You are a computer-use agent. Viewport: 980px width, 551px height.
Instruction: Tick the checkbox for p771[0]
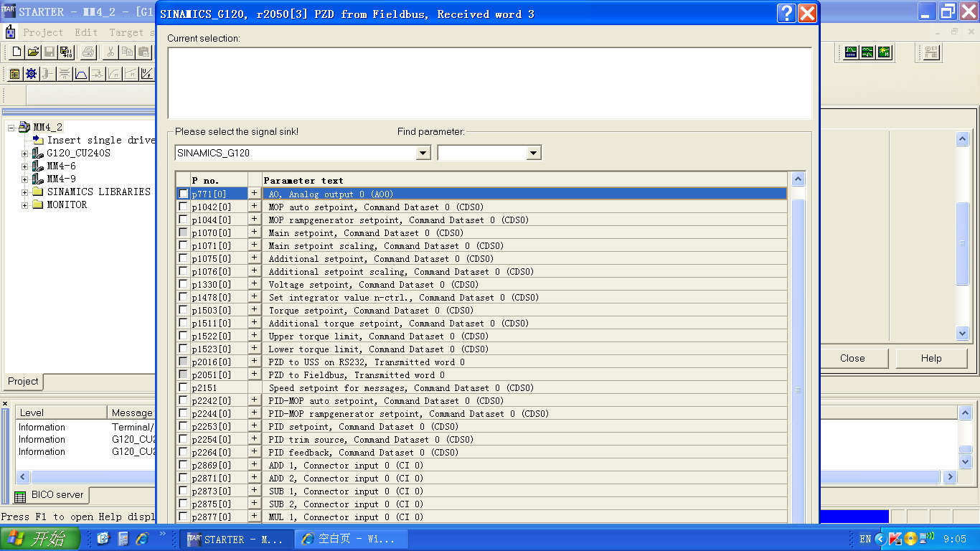tap(184, 194)
